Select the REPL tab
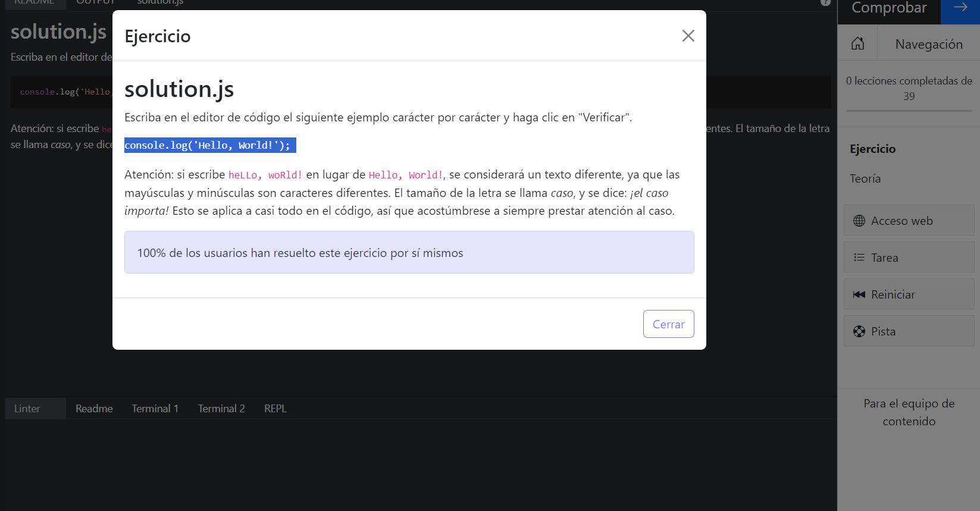Image resolution: width=980 pixels, height=511 pixels. [x=275, y=409]
